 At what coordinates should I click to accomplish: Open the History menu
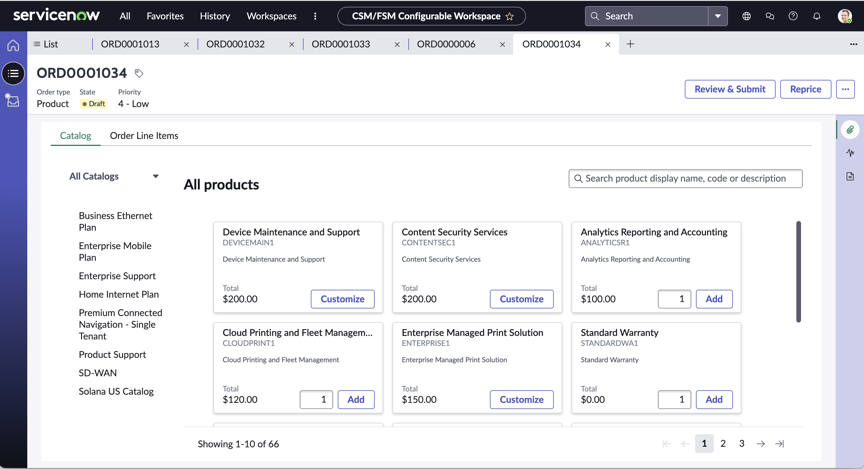pos(215,16)
